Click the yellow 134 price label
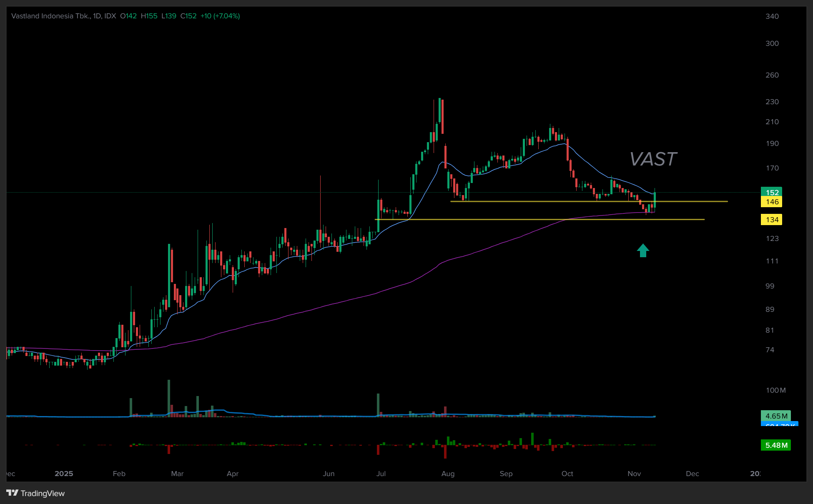Viewport: 813px width, 504px height. (x=772, y=220)
